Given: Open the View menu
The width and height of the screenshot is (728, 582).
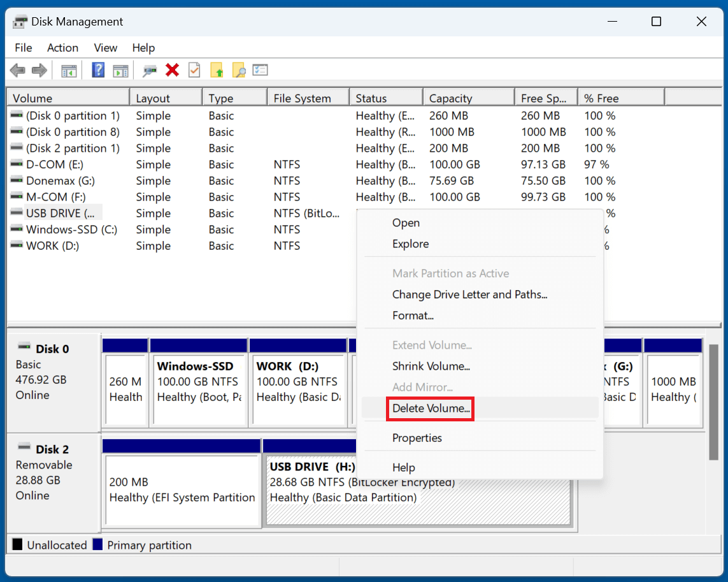Looking at the screenshot, I should click(x=105, y=48).
